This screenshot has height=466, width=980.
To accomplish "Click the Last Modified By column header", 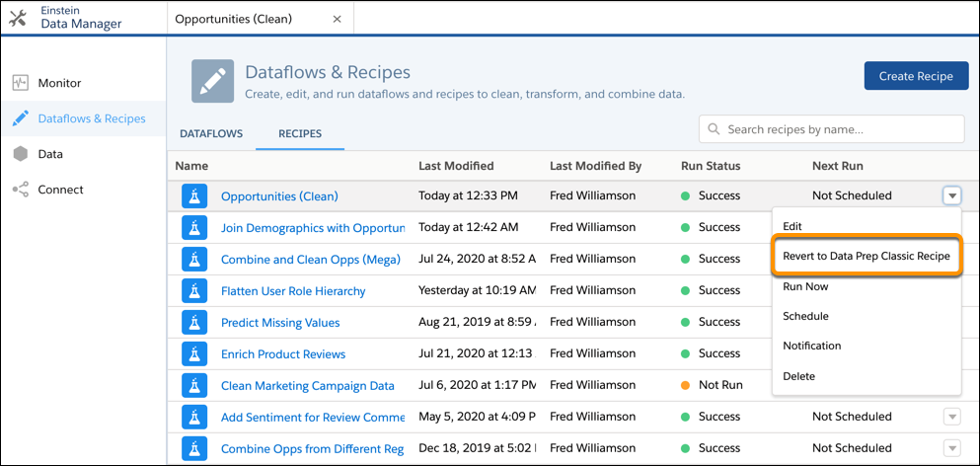I will [596, 166].
